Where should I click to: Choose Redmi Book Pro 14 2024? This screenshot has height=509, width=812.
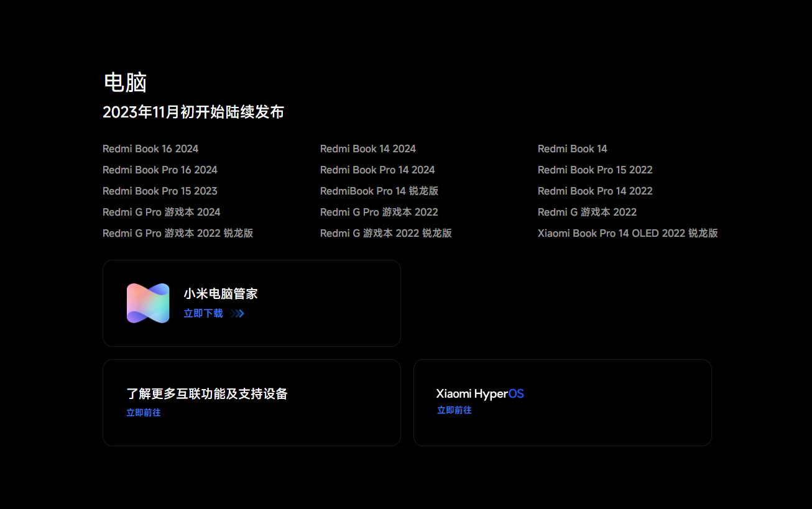click(x=377, y=170)
